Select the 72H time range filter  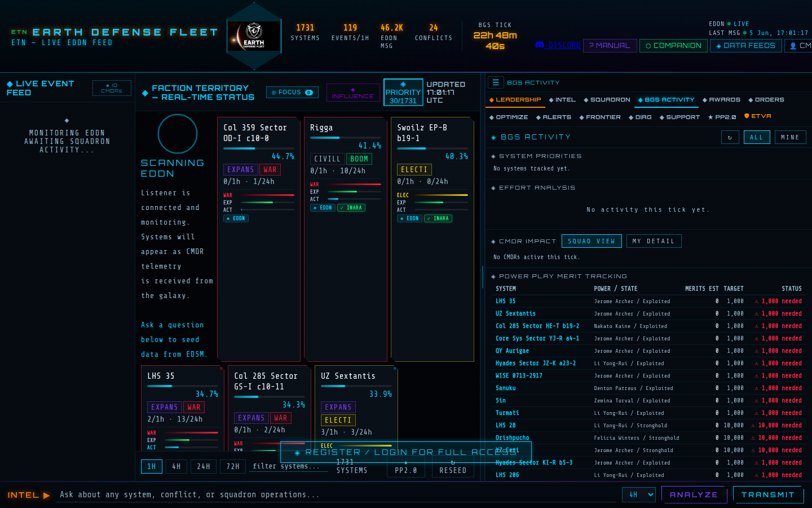233,467
